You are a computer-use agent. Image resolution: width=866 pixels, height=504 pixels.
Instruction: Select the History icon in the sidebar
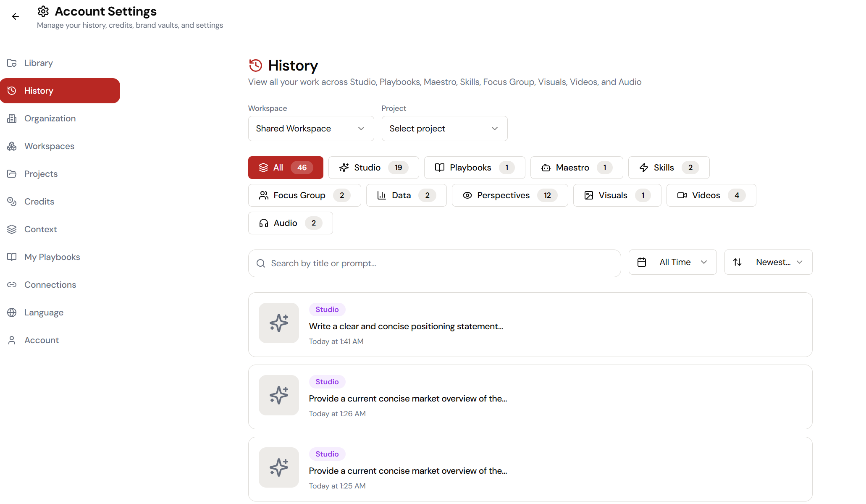click(12, 90)
